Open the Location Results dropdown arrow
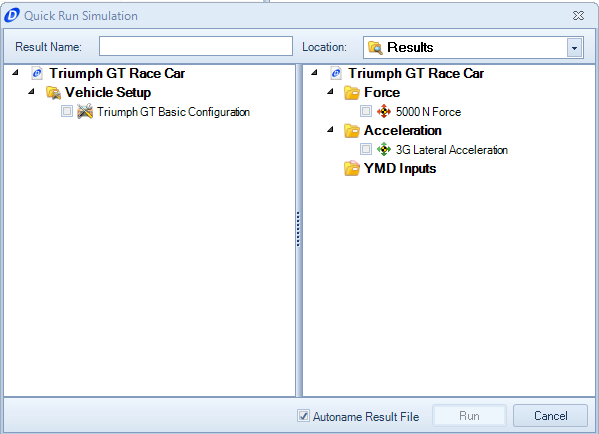The image size is (599, 434). [574, 48]
